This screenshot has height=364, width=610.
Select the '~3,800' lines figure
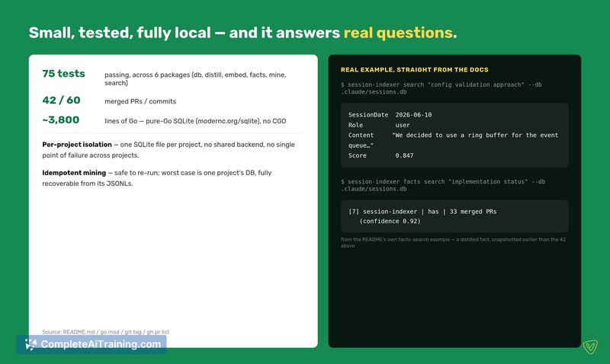click(61, 120)
